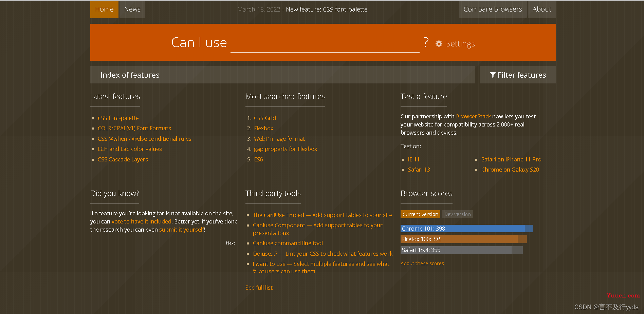Click the Chrome 101 score bar
The image size is (644, 314).
[x=467, y=229]
